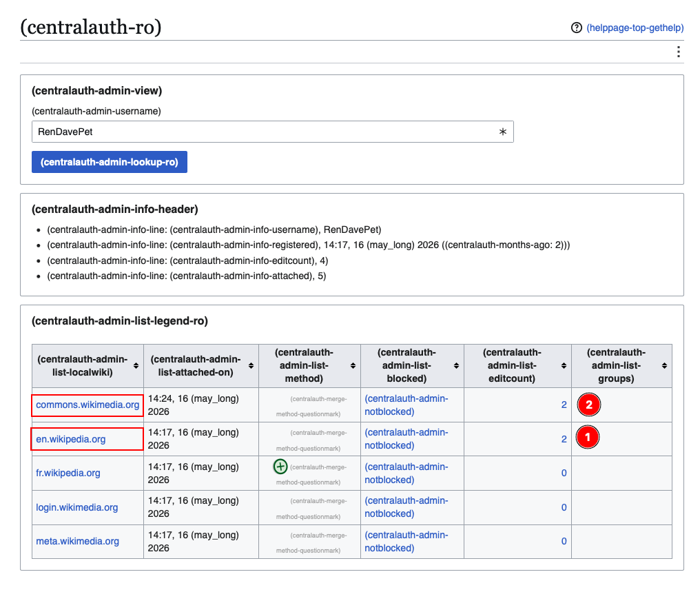Click the info line showing registered date
The width and height of the screenshot is (700, 592).
(309, 245)
